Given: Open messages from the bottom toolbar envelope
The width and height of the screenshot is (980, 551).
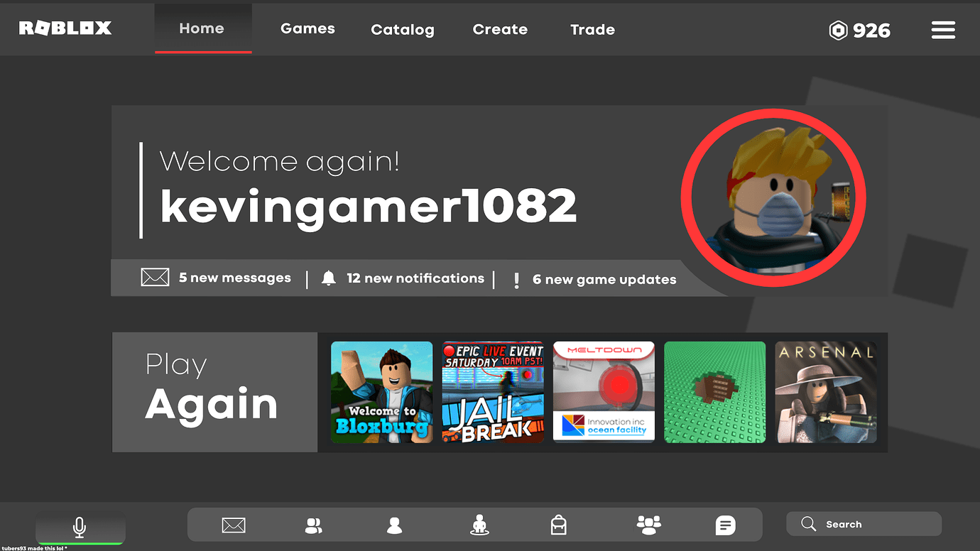Looking at the screenshot, I should click(234, 525).
